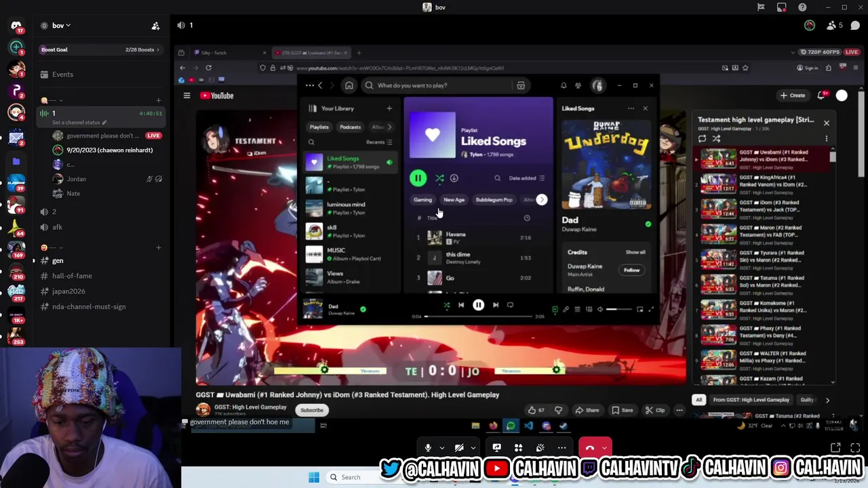Click the Spotify Browse icon in search bar
This screenshot has height=488, width=868.
[x=521, y=85]
